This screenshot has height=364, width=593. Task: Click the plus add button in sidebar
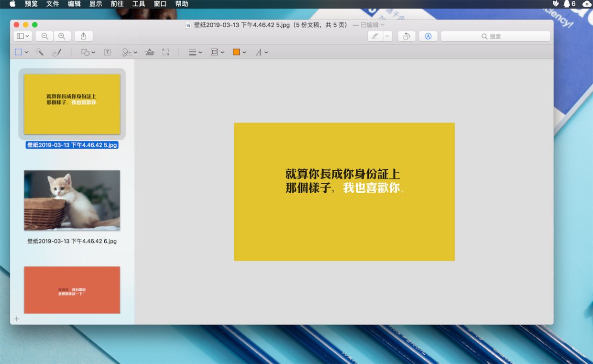(x=17, y=319)
